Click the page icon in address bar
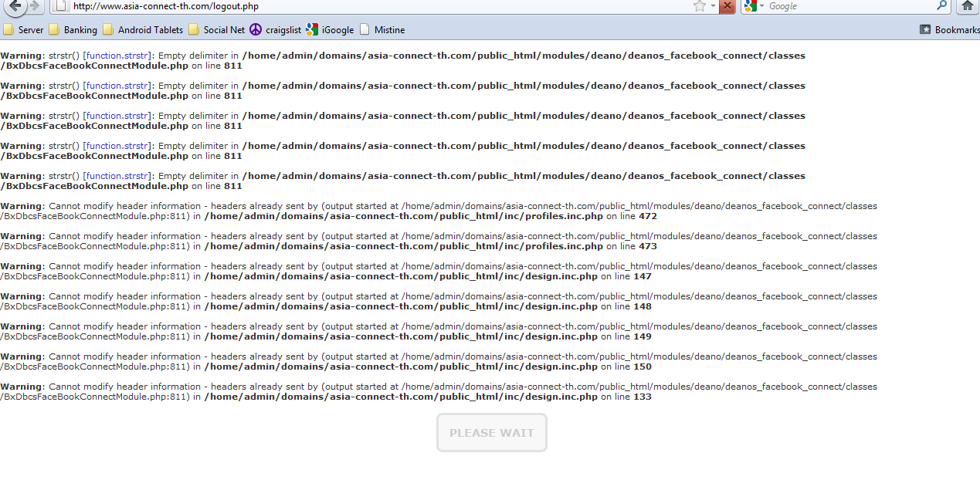The width and height of the screenshot is (980, 500). pyautogui.click(x=62, y=6)
